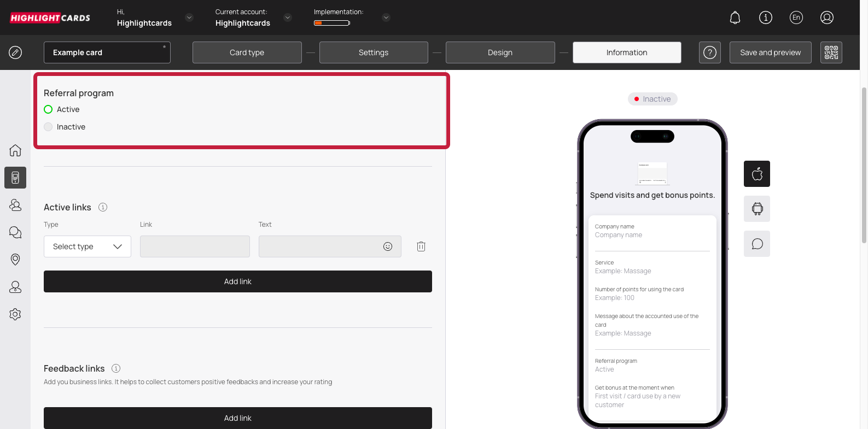Click the Link input field
Viewport: 868px width, 429px height.
click(x=195, y=246)
